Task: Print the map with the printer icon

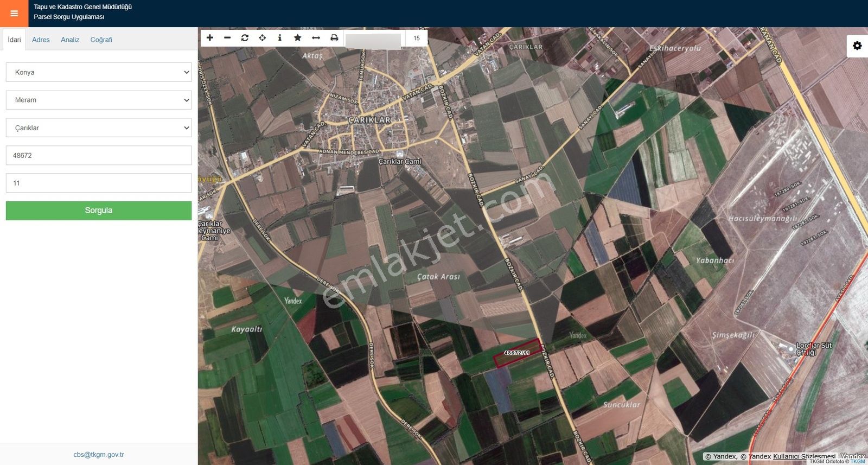Action: 334,38
